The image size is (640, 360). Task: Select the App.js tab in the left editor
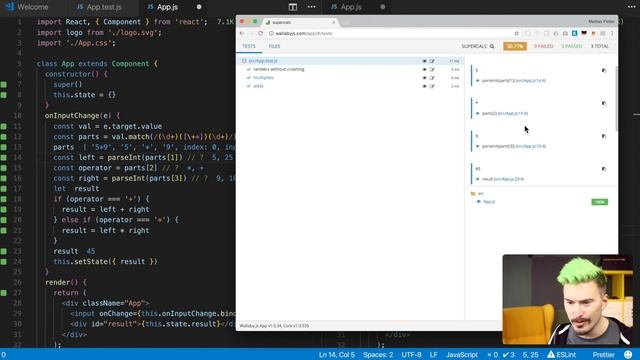click(167, 7)
